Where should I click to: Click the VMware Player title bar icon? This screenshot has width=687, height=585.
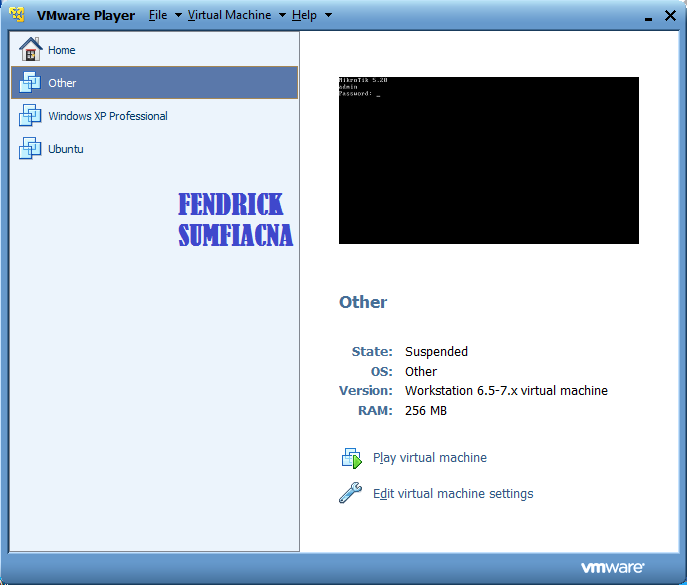17,15
